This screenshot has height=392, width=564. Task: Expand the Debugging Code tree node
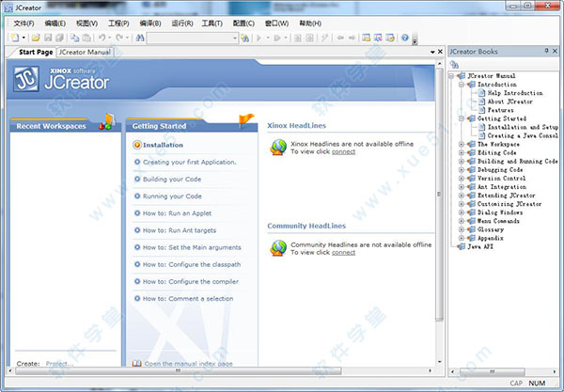462,170
